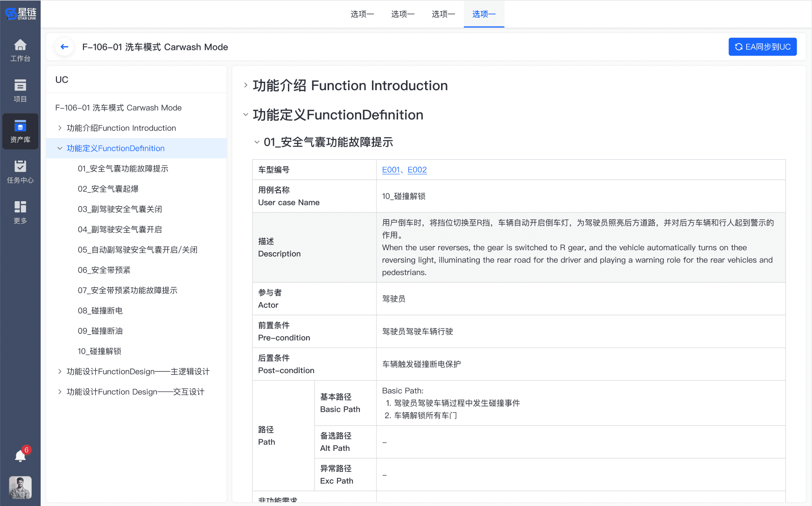Click the Star Link logo
Screen dimensions: 812x506
coord(21,14)
